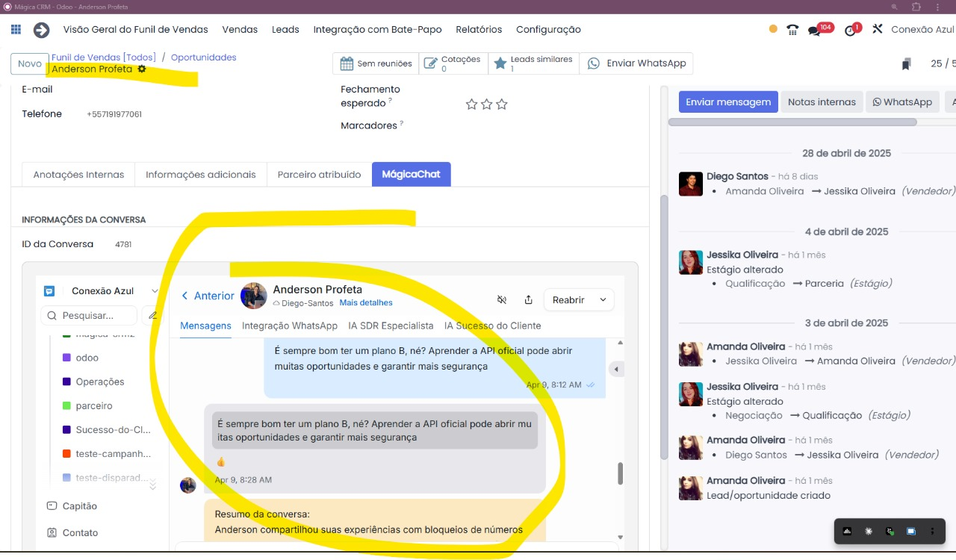Screen dimensions: 956x560
Task: Open gear actions next to Anderson Profeta
Action: pos(142,69)
